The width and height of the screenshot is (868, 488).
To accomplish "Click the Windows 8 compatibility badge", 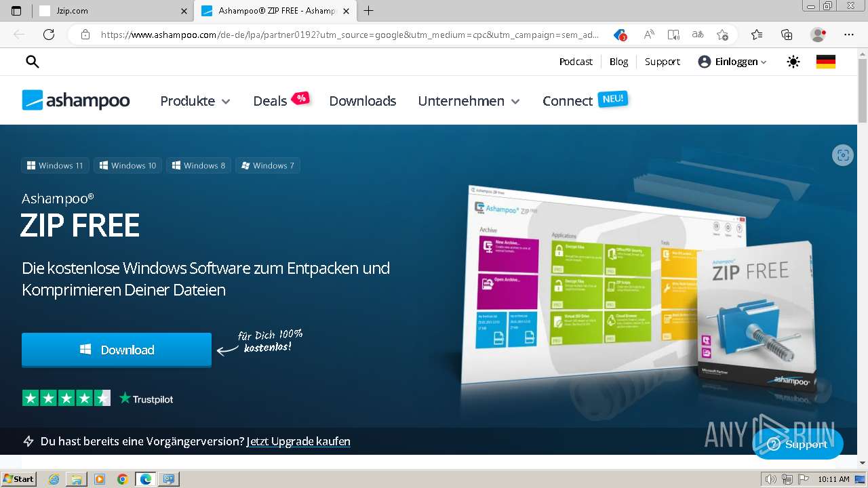I will point(199,165).
